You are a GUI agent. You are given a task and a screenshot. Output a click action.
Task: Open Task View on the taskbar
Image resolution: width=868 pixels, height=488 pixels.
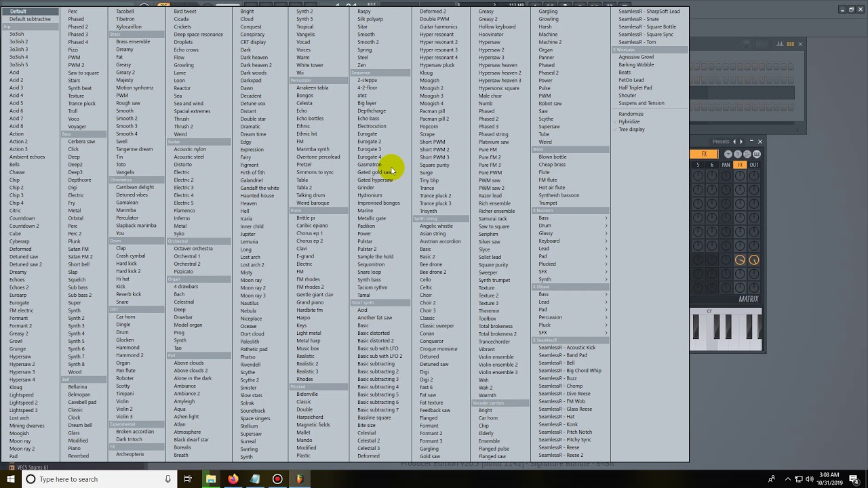188,479
